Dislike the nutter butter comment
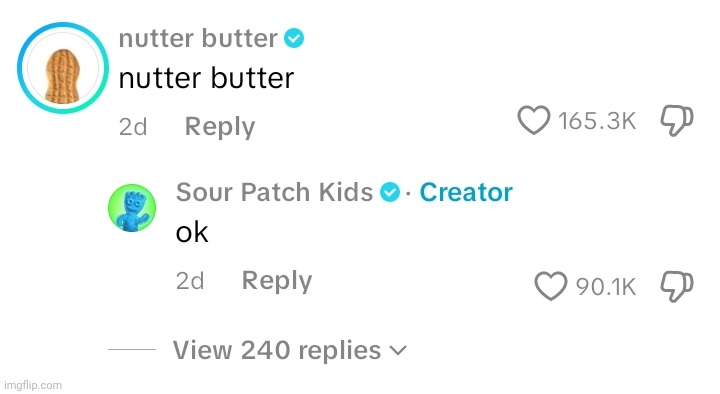Viewport: 720px width, 394px height. click(x=676, y=120)
